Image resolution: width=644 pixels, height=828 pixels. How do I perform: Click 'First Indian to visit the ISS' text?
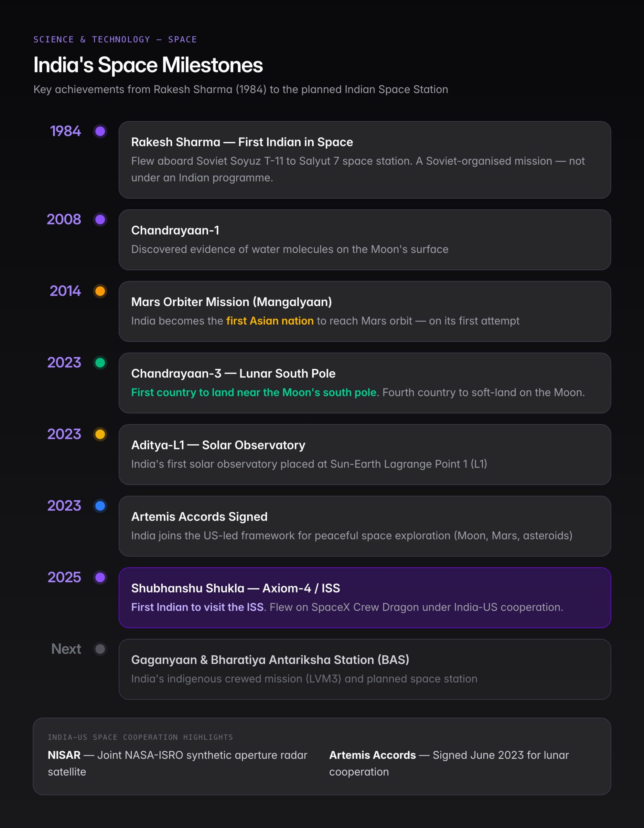(x=198, y=607)
